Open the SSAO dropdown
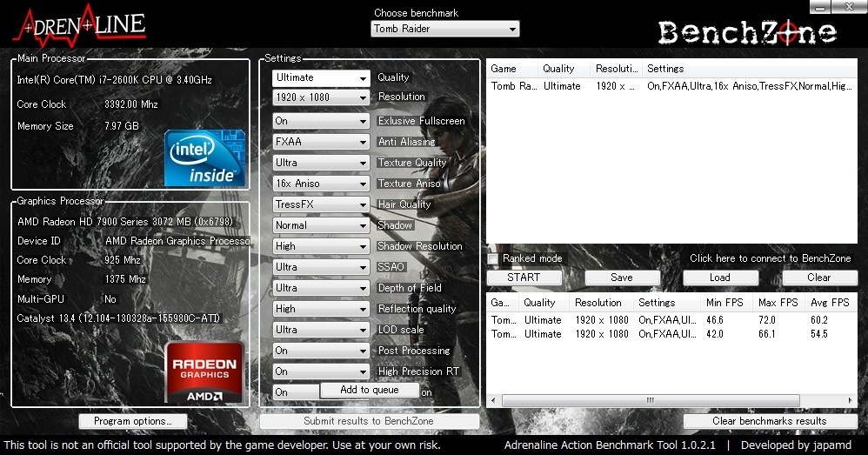The width and height of the screenshot is (868, 455). pos(321,267)
